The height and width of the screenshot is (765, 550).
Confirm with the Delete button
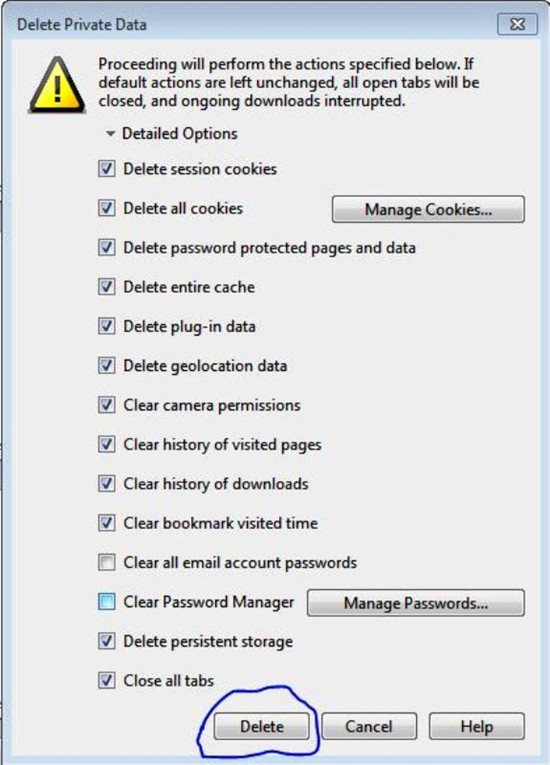click(262, 726)
